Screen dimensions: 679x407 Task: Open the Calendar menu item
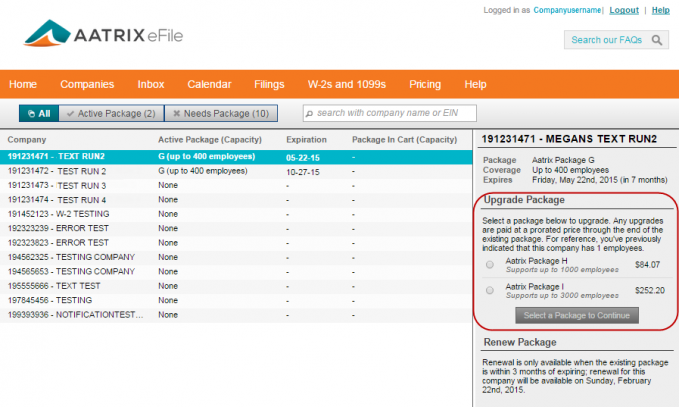pyautogui.click(x=209, y=84)
